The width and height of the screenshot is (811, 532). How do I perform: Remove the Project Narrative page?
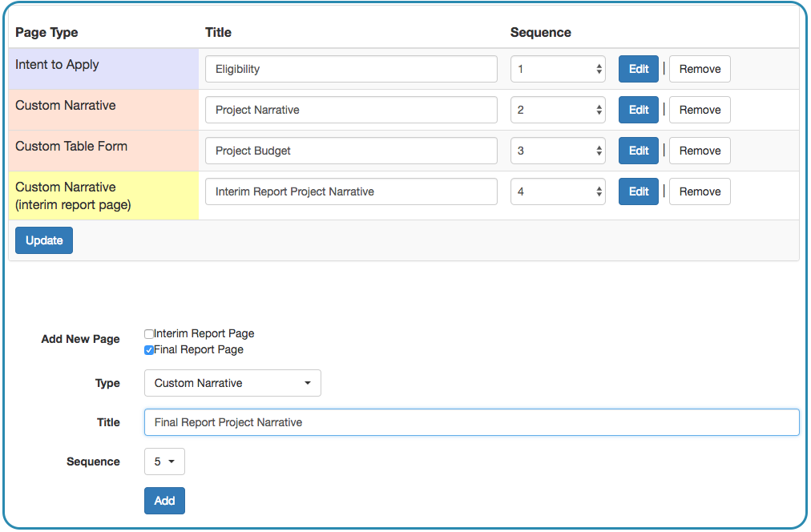pyautogui.click(x=700, y=110)
